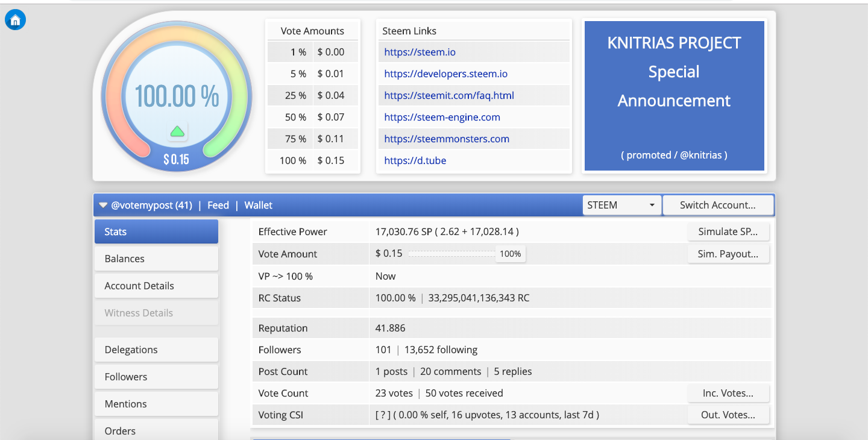Screen dimensions: 868x440
Task: Click the Effective Power value 17,030.76 SP
Action: 405,231
